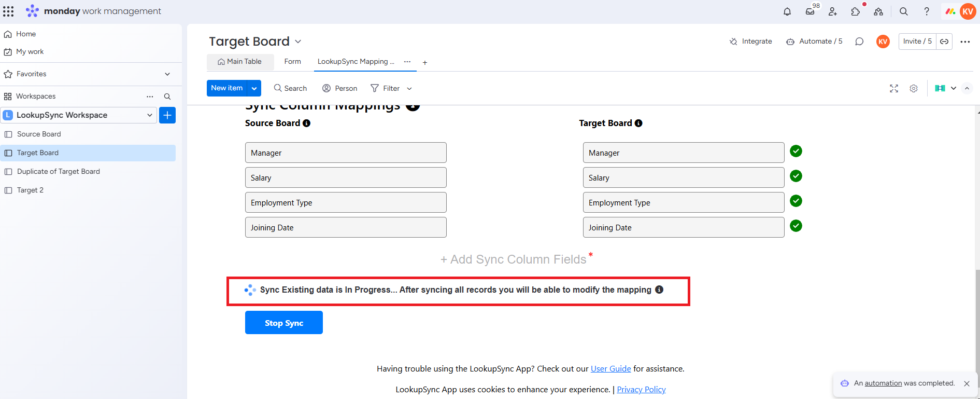
Task: Add a new view with the plus icon
Action: tap(425, 62)
